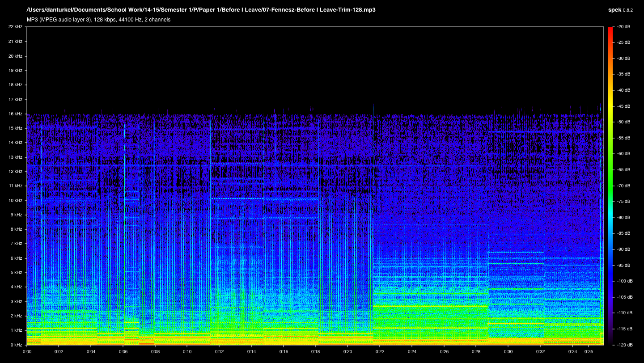This screenshot has height=363, width=644.
Task: Click the 0:35 time axis label
Action: pyautogui.click(x=588, y=352)
